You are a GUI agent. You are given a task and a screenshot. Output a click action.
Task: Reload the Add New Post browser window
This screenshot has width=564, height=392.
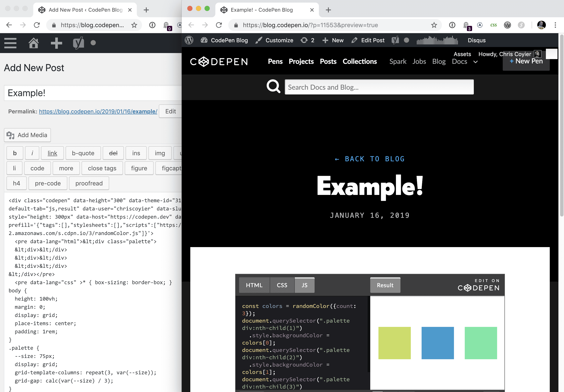click(x=37, y=25)
